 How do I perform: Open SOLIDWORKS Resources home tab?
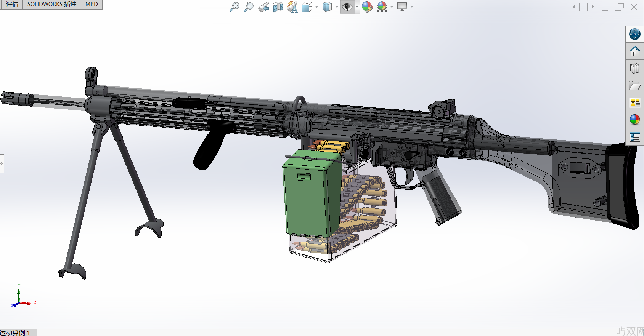click(x=635, y=51)
